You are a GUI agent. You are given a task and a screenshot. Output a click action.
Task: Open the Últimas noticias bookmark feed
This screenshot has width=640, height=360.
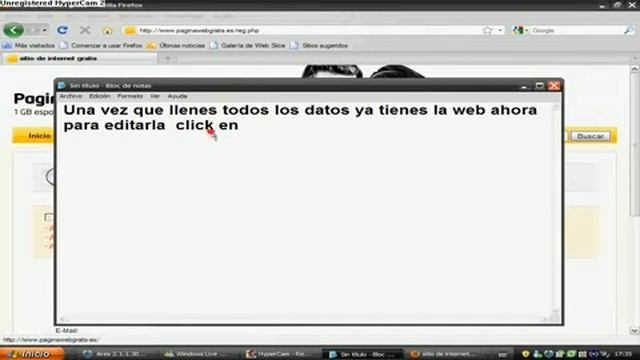(176, 45)
